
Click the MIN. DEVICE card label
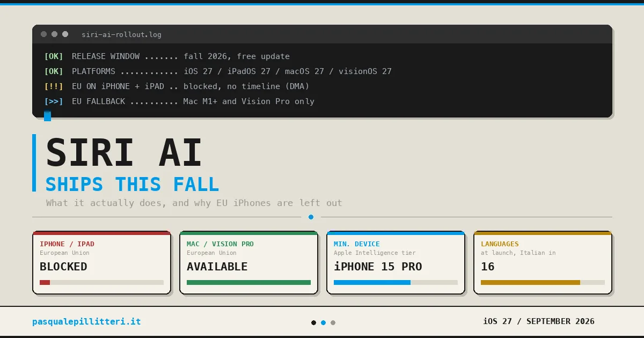click(x=357, y=244)
